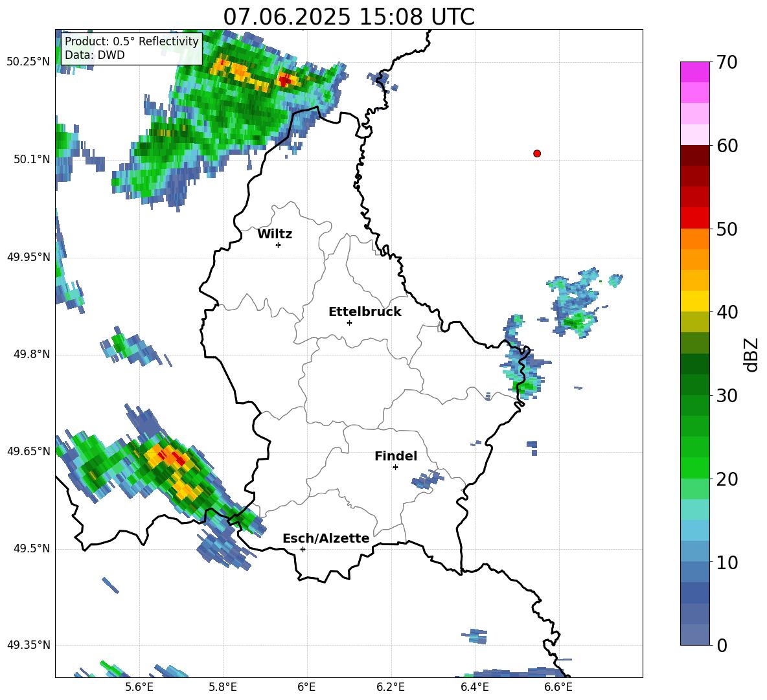Click the 49.5°N latitude label
This screenshot has height=700, width=767.
coord(32,548)
